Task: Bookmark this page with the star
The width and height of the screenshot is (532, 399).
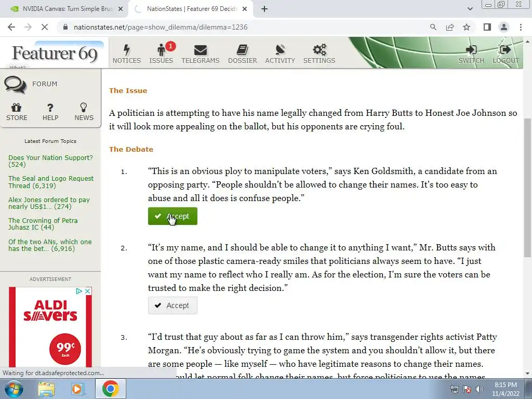Action: (467, 27)
